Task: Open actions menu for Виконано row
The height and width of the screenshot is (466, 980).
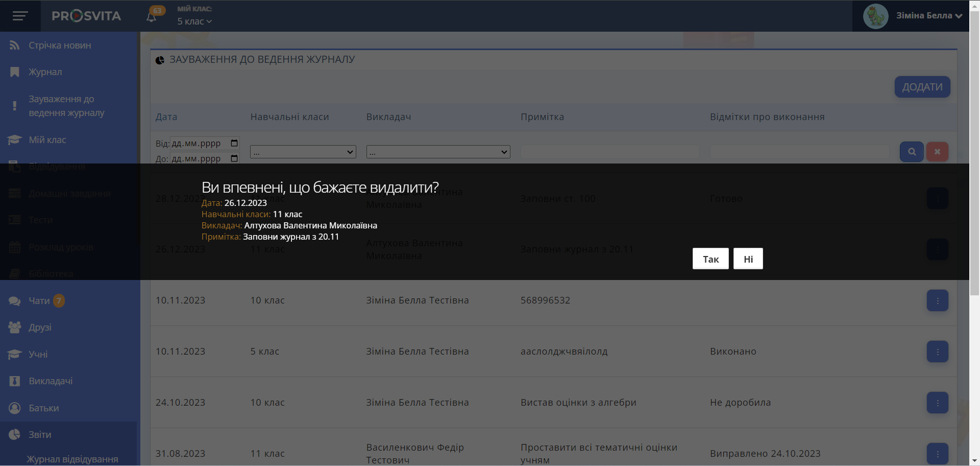Action: tap(937, 352)
